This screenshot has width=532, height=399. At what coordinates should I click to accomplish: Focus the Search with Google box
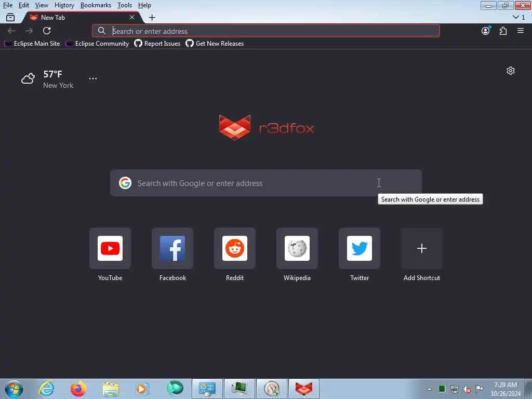coord(266,183)
